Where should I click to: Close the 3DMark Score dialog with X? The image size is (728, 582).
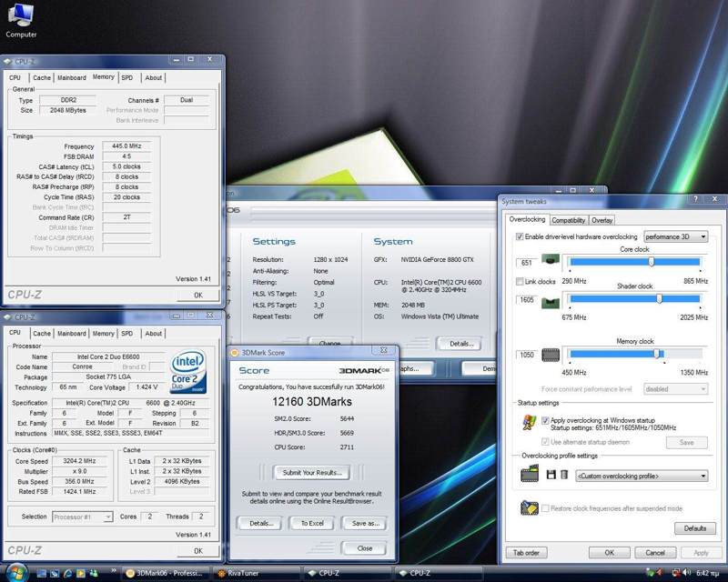(x=383, y=350)
